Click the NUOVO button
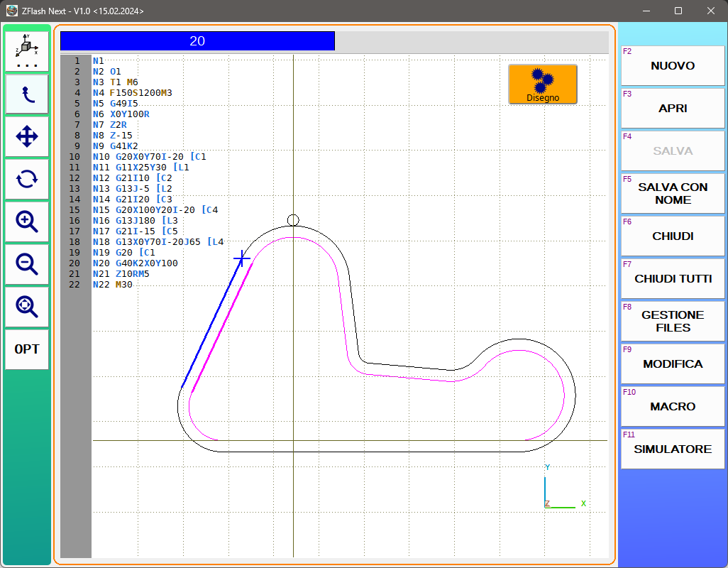 point(673,66)
